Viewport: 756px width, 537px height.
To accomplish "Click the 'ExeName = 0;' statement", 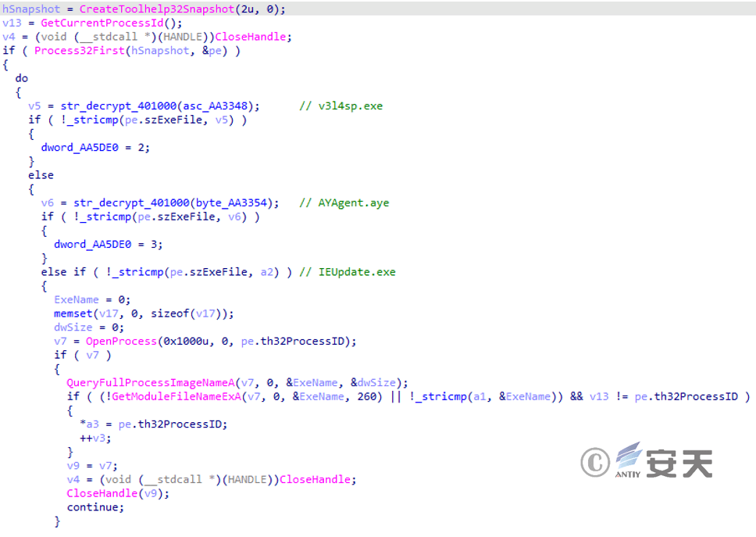I will coord(92,299).
